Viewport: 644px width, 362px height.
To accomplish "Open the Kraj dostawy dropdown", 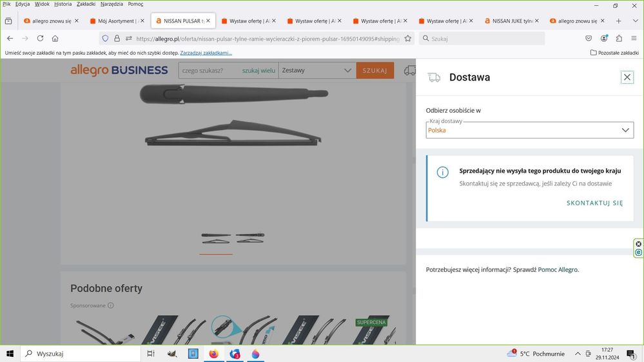I will 529,130.
